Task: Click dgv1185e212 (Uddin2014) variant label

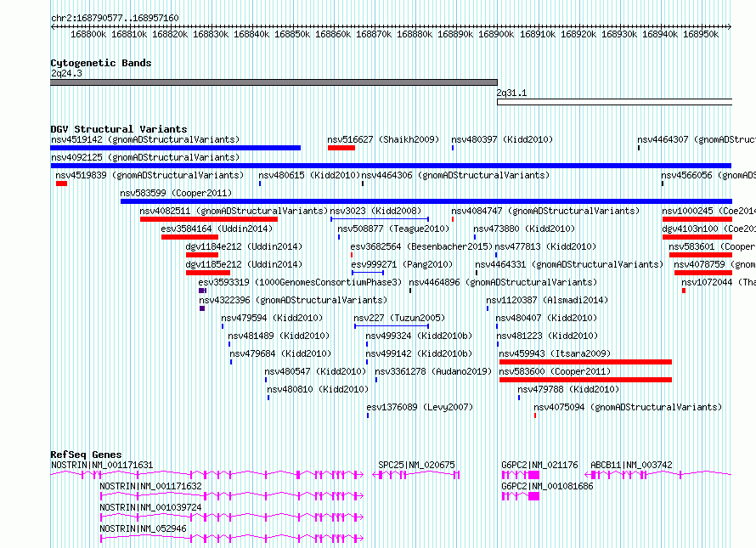Action: [x=244, y=264]
